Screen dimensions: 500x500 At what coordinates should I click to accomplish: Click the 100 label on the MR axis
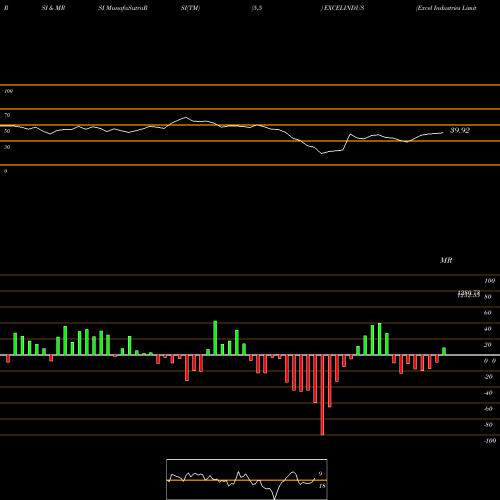pyautogui.click(x=490, y=281)
